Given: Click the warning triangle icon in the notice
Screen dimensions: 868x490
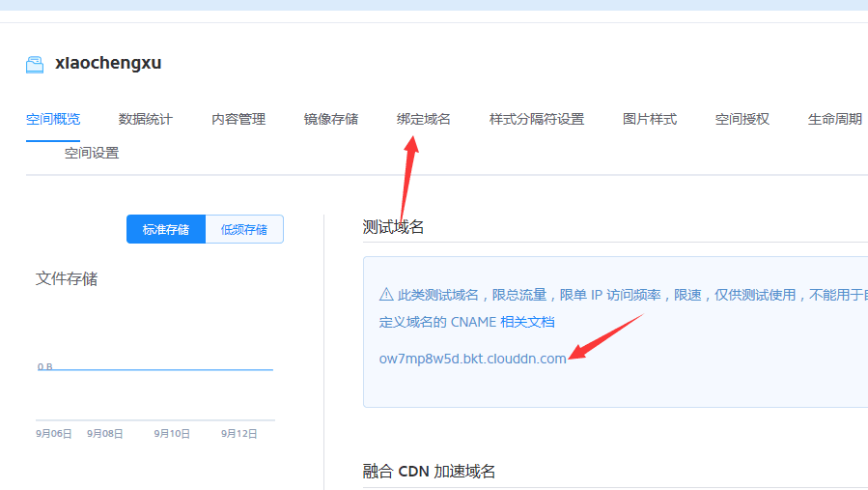Looking at the screenshot, I should coord(386,295).
